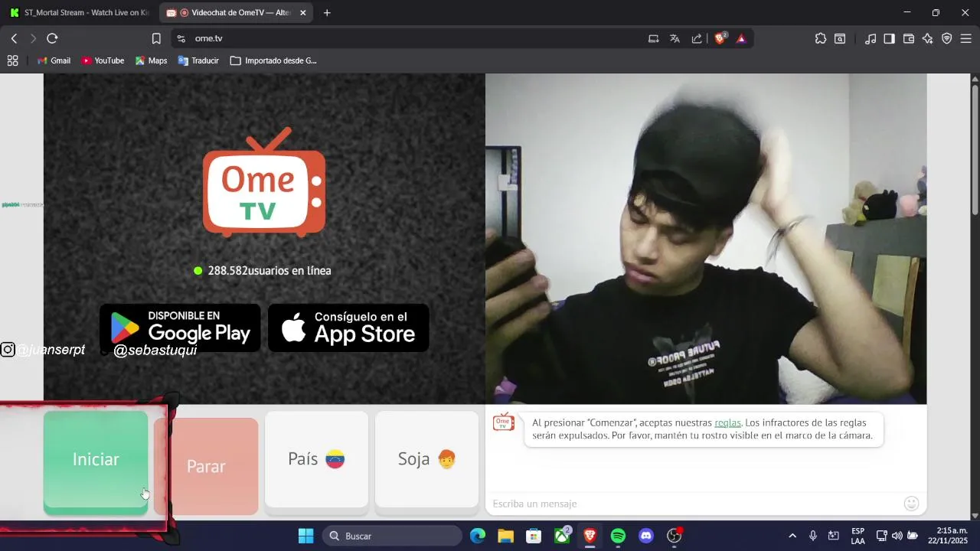Open Microsoft Store from taskbar
Viewport: 980px width, 551px height.
(534, 536)
